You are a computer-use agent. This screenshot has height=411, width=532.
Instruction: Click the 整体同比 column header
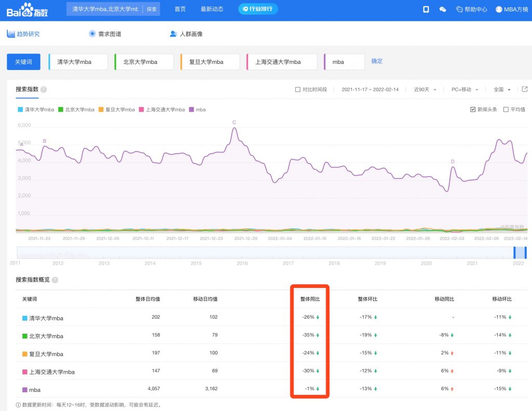click(310, 299)
